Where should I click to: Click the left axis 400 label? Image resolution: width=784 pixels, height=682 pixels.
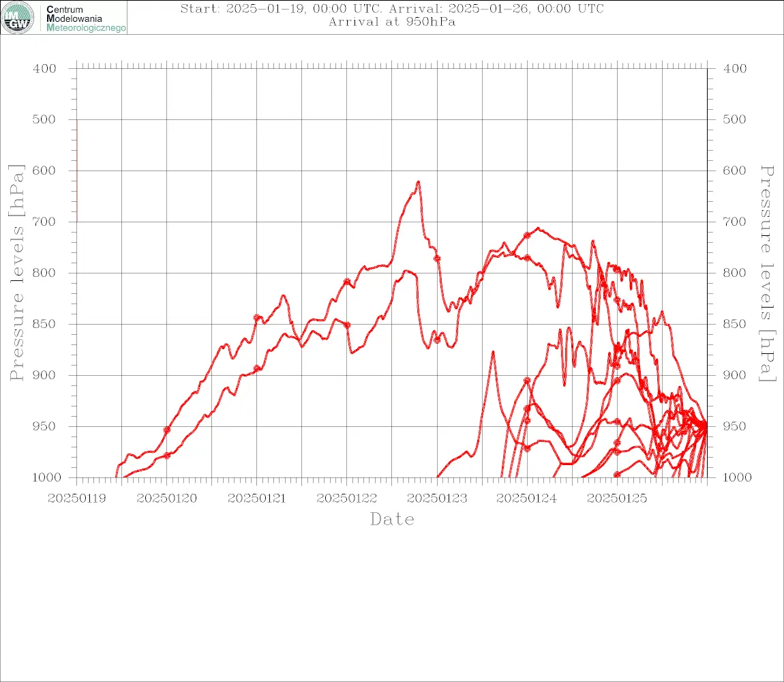click(x=44, y=69)
